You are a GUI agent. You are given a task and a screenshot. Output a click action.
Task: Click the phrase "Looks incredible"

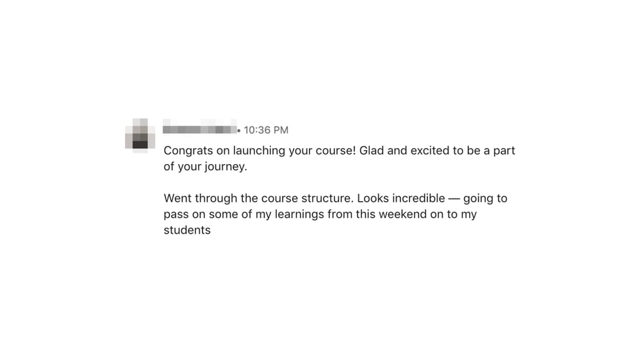coord(401,198)
